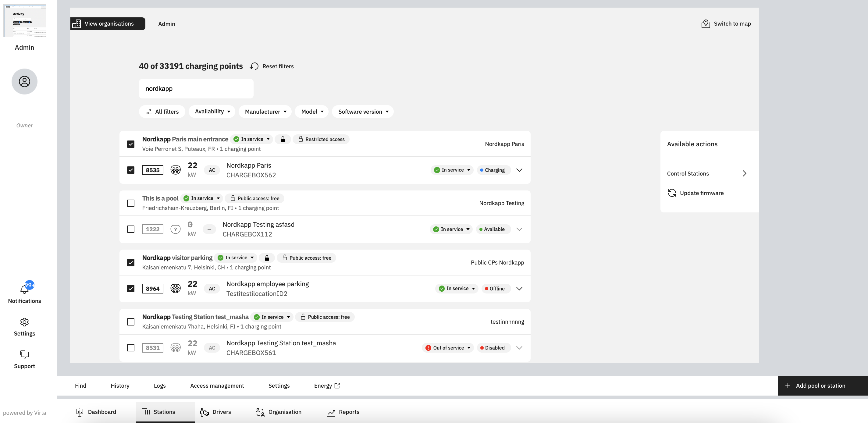Viewport: 868px width, 423px height.
Task: Click the connector plug icon for station 8964
Action: [x=176, y=289]
